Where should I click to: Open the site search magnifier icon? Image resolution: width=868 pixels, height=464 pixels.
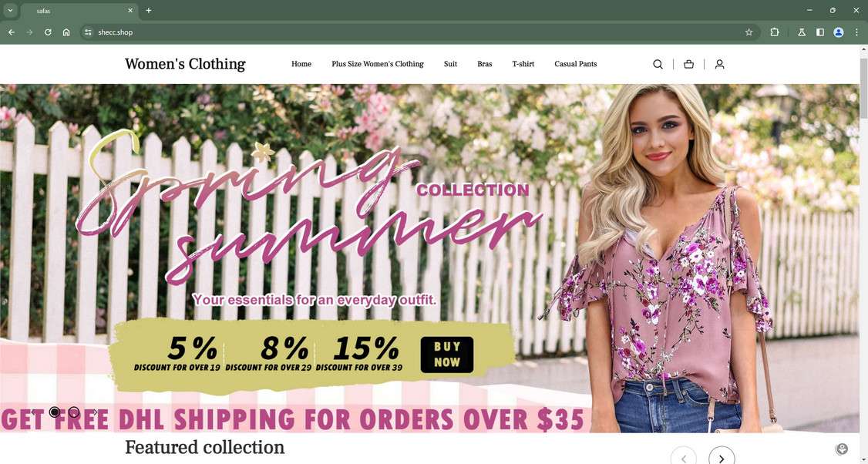[x=658, y=64]
